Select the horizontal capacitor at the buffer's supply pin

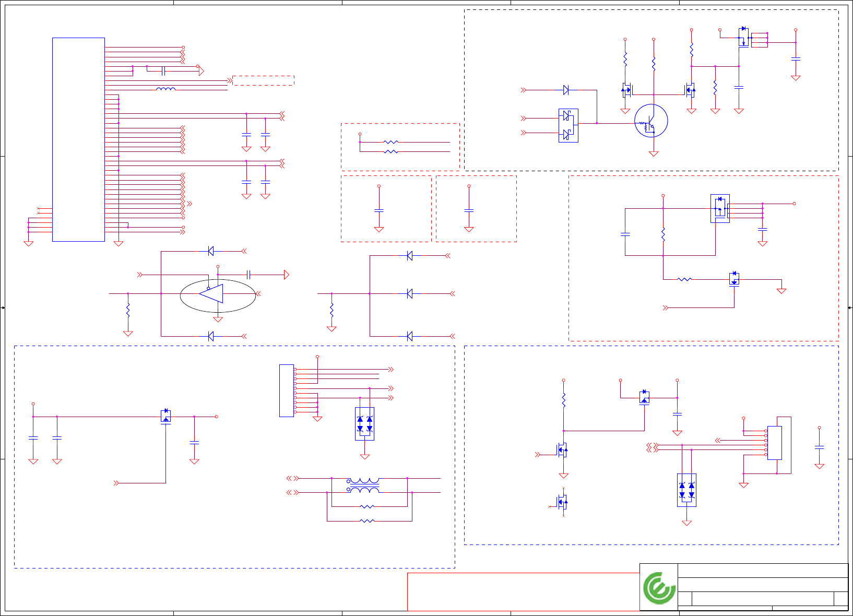(248, 275)
